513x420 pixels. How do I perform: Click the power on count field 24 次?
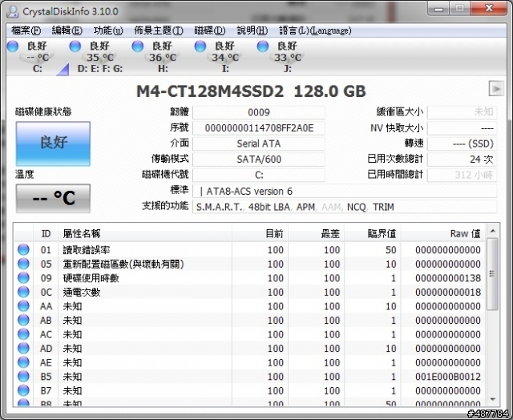click(463, 160)
